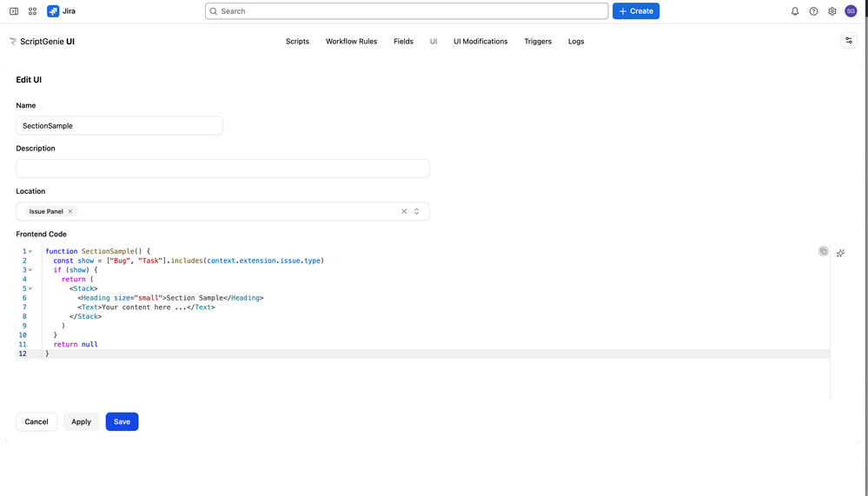The image size is (868, 496).
Task: Click the Create button
Action: click(636, 11)
